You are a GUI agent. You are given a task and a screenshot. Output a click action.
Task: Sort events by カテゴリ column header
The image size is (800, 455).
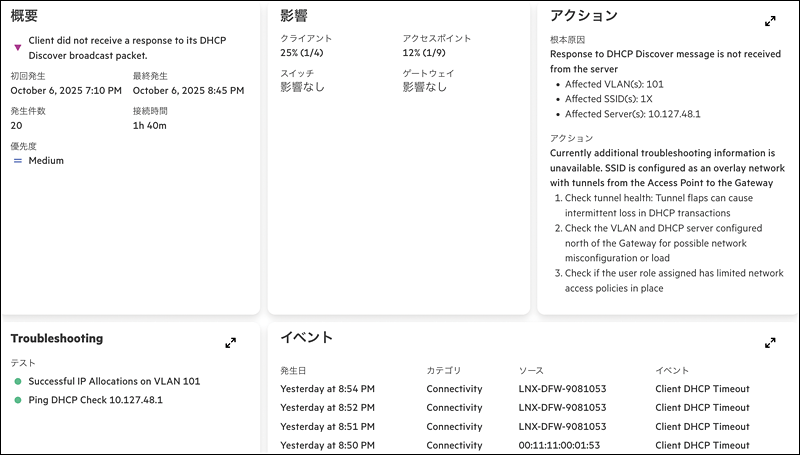(444, 370)
